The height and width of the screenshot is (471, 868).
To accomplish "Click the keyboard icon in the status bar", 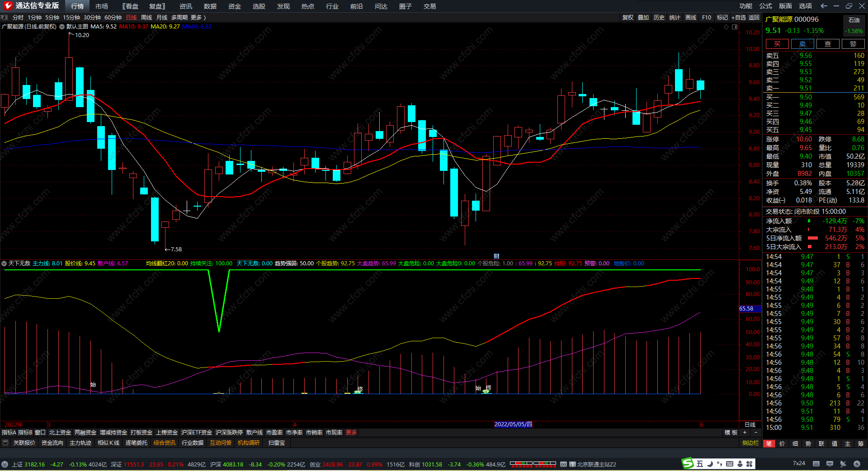I will pyautogui.click(x=816, y=464).
